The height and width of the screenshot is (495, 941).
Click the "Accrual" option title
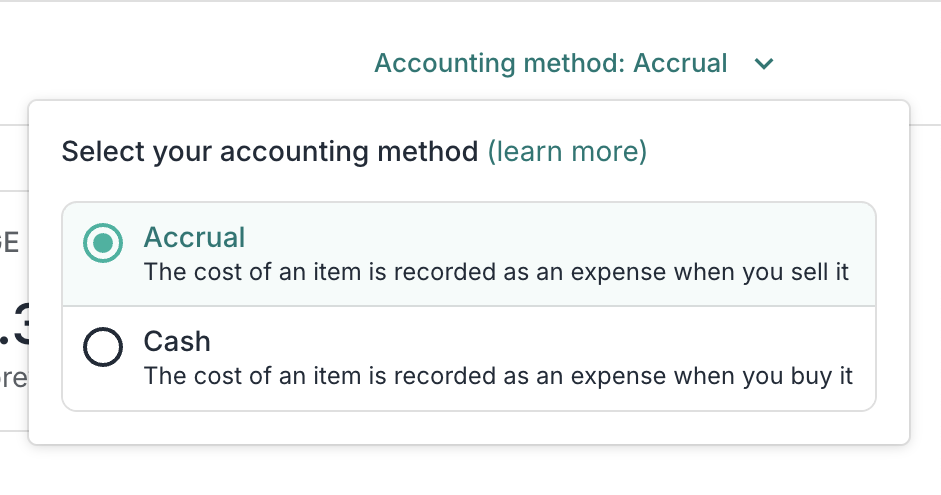pos(195,238)
